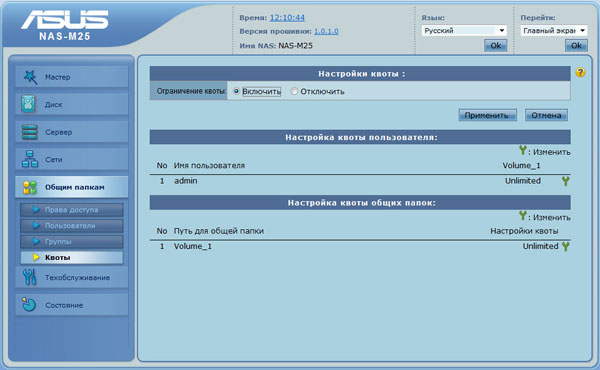
Task: Click the Имя пользователя column header
Action: coord(209,165)
